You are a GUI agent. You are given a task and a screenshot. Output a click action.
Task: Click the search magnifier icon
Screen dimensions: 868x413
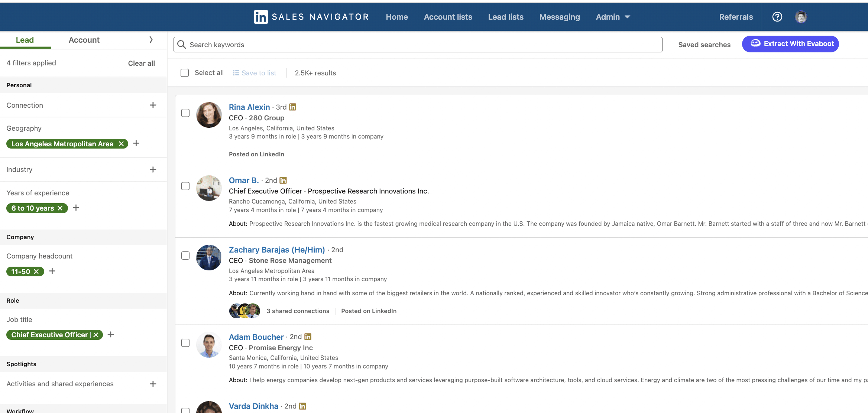[x=182, y=45]
